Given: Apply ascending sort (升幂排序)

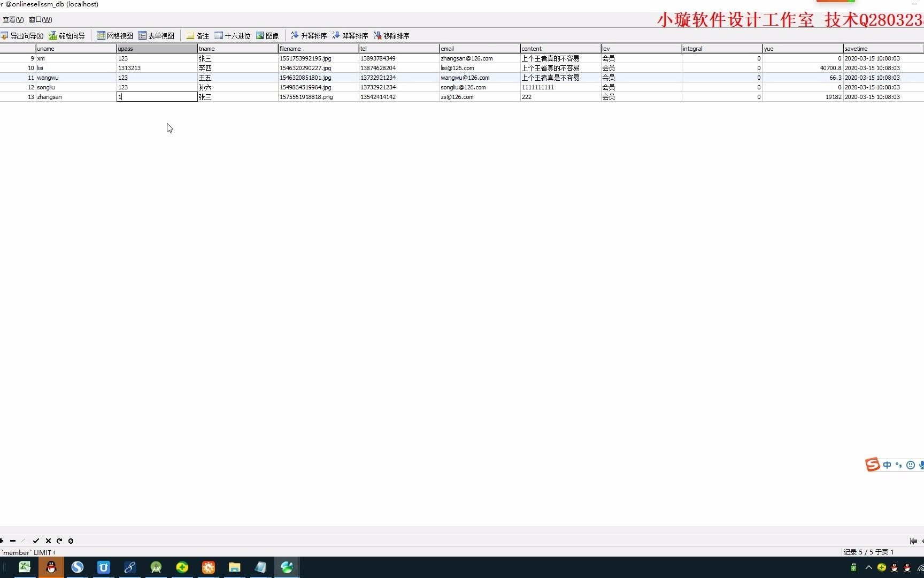Looking at the screenshot, I should pyautogui.click(x=309, y=36).
